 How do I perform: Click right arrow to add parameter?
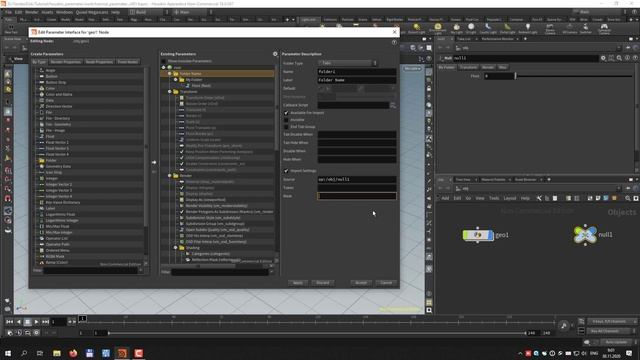pos(154,162)
